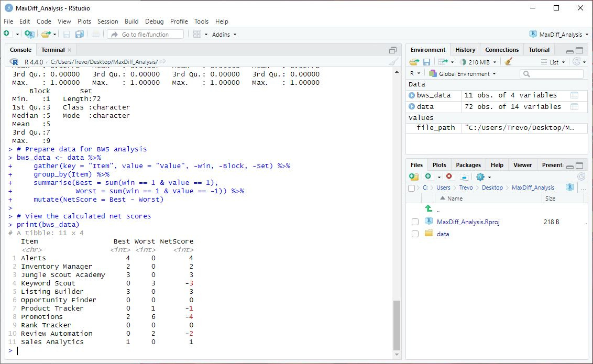Maximize the Console pane
This screenshot has height=364, width=593.
393,50
